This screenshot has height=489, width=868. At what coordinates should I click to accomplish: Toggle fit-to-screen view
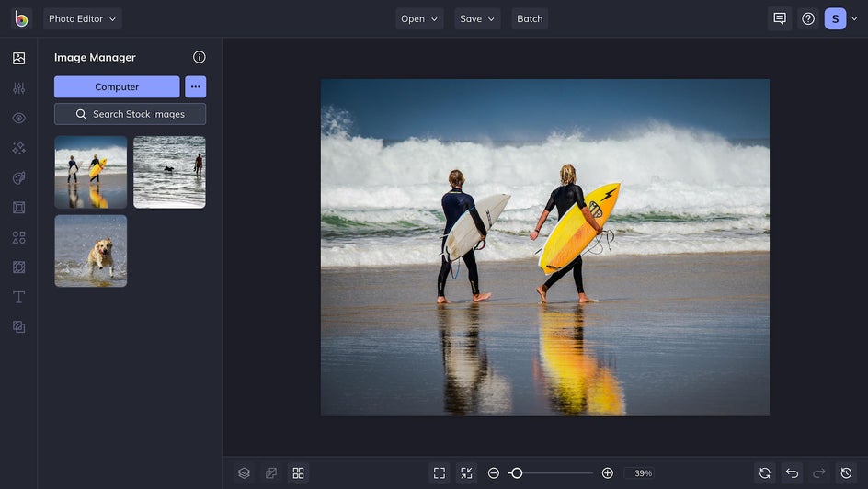tap(440, 472)
